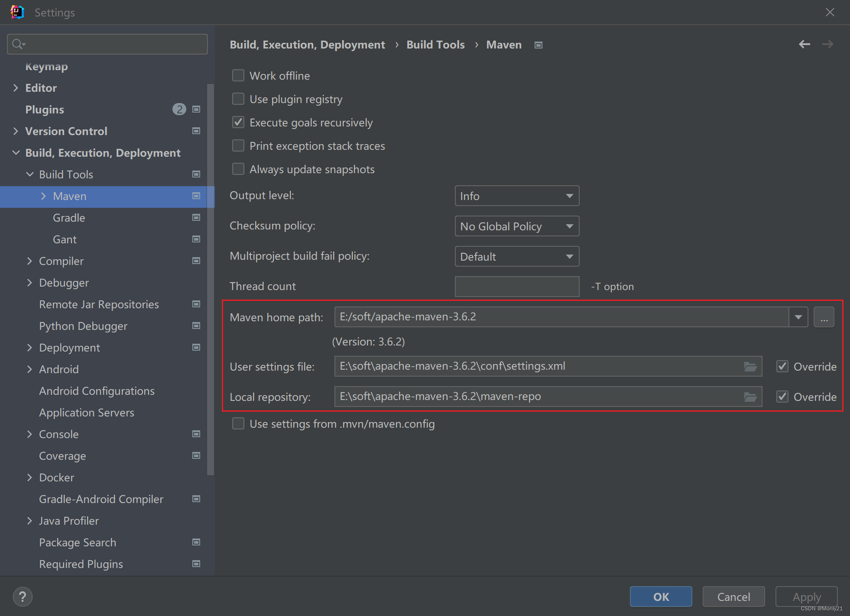Click the project icon in Maven row
Image resolution: width=850 pixels, height=616 pixels.
196,196
